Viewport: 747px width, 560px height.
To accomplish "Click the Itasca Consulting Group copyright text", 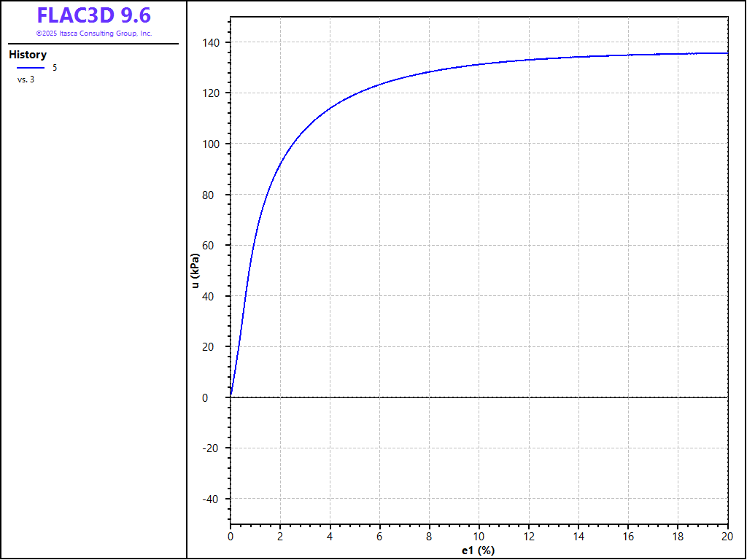I will [x=94, y=34].
